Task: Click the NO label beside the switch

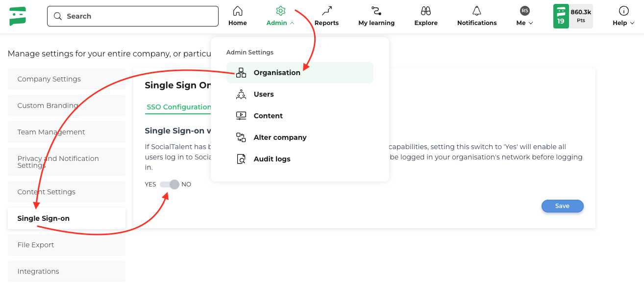Action: [x=186, y=184]
